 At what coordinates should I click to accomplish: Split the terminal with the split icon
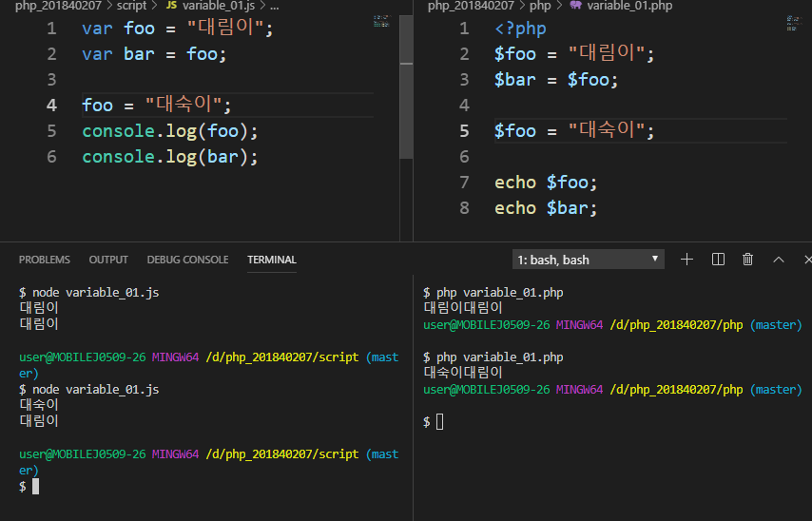(x=718, y=260)
